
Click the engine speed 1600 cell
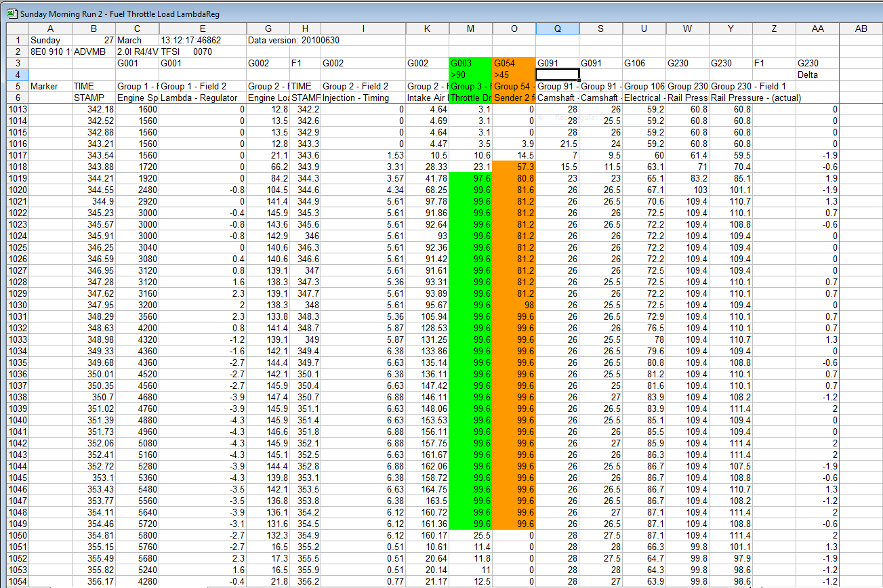coord(137,109)
